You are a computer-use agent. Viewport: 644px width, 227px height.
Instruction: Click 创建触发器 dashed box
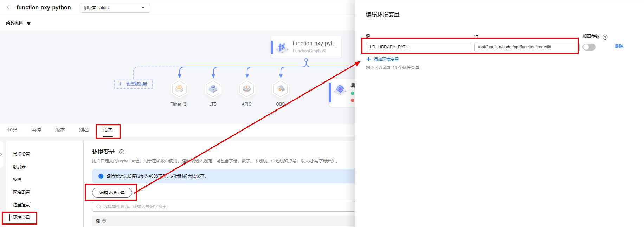click(134, 84)
